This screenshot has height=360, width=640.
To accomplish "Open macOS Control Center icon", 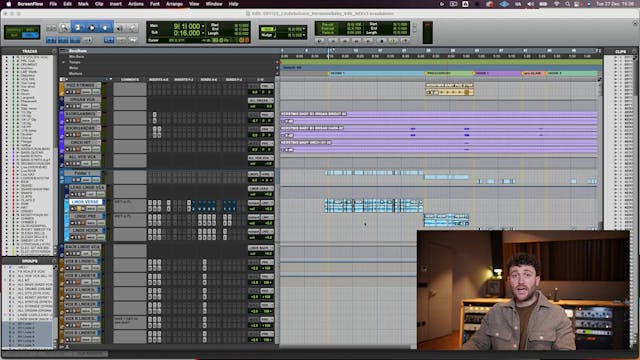I will (577, 4).
